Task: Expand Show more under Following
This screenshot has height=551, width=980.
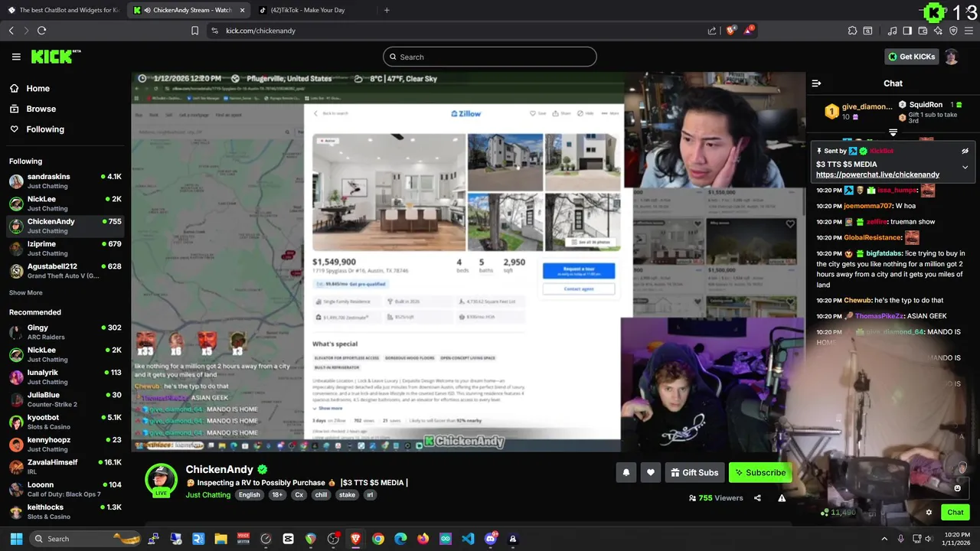Action: 26,292
